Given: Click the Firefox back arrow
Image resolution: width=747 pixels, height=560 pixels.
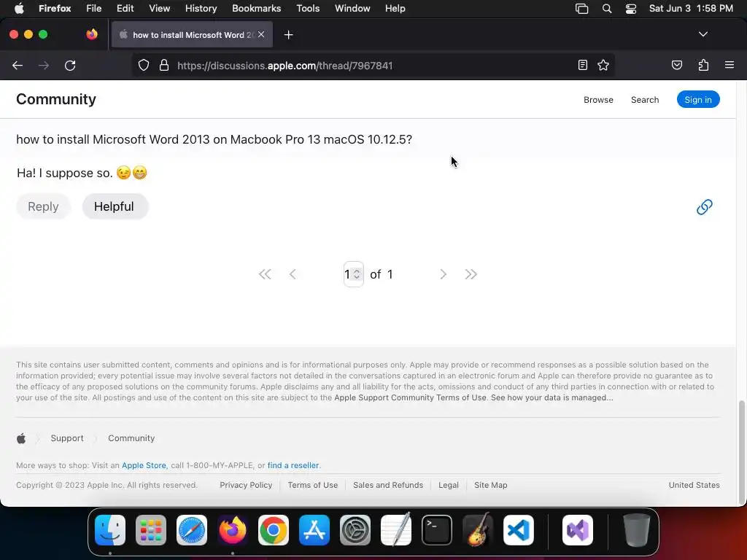Looking at the screenshot, I should point(18,65).
